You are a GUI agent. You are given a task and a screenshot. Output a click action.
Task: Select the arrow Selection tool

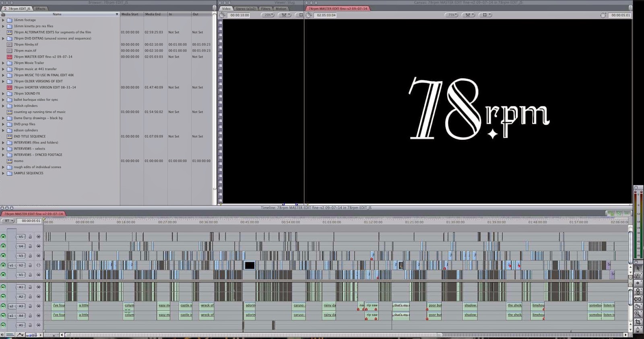638,268
